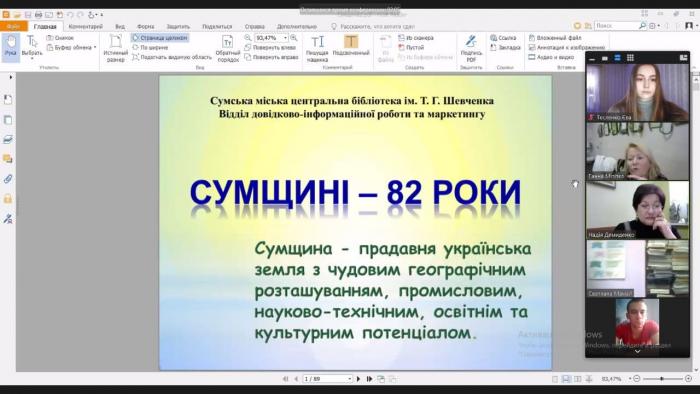Image resolution: width=700 pixels, height=394 pixels.
Task: Switch to the Защитить ribbon tab
Action: coord(178,27)
